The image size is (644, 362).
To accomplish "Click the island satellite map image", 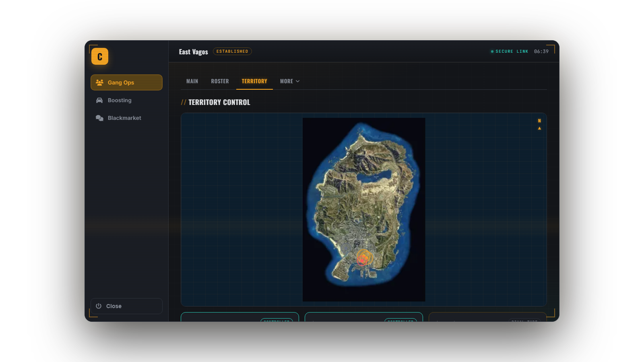I will (x=364, y=210).
